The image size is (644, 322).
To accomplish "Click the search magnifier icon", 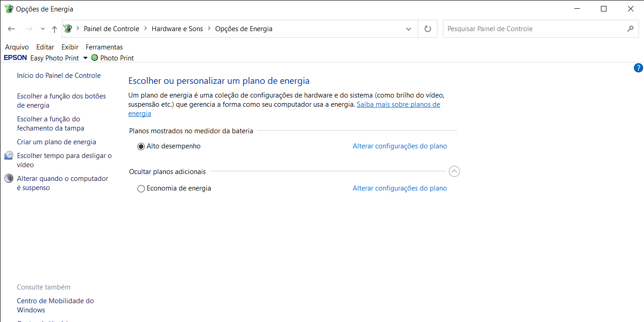I will 631,28.
